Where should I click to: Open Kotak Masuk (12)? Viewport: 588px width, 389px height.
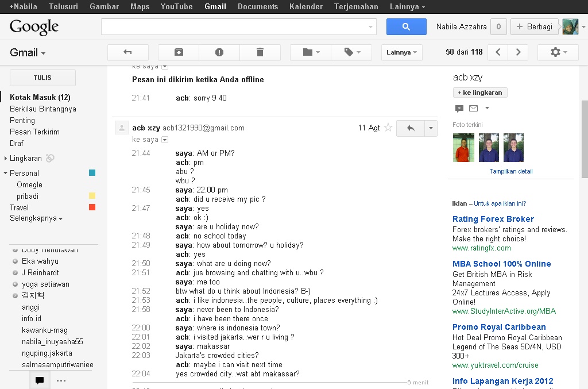pos(40,97)
